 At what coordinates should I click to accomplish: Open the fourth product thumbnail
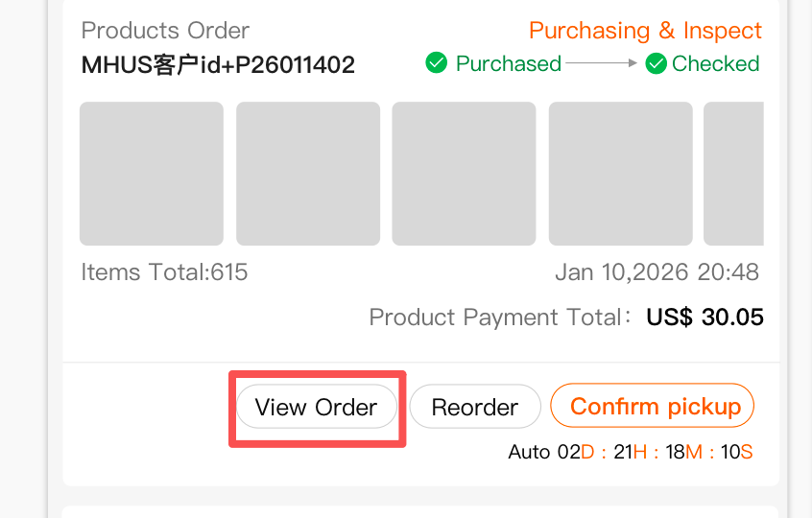(x=621, y=174)
